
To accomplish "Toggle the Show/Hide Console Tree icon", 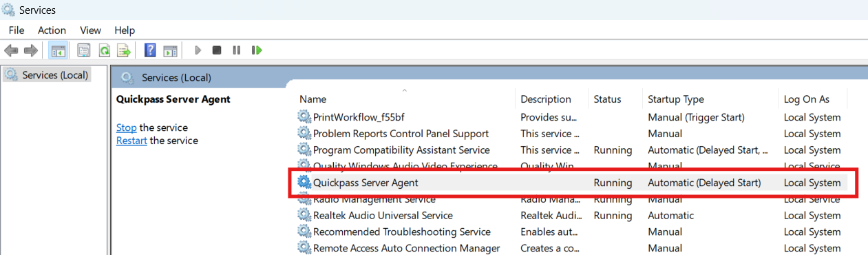I will (58, 50).
